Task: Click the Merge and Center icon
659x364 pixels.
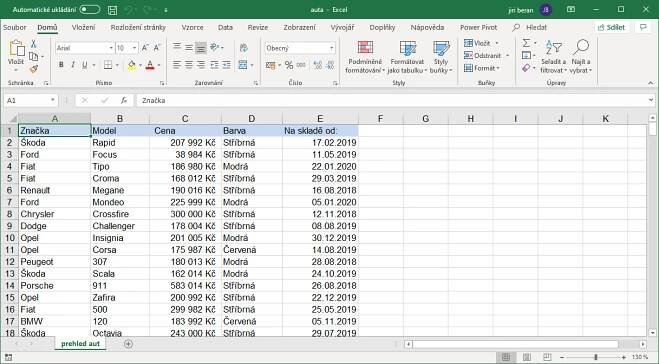Action: [x=243, y=65]
